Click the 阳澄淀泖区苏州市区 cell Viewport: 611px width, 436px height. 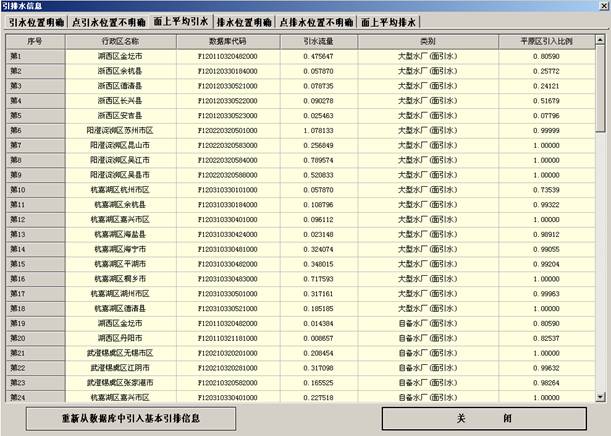click(121, 130)
